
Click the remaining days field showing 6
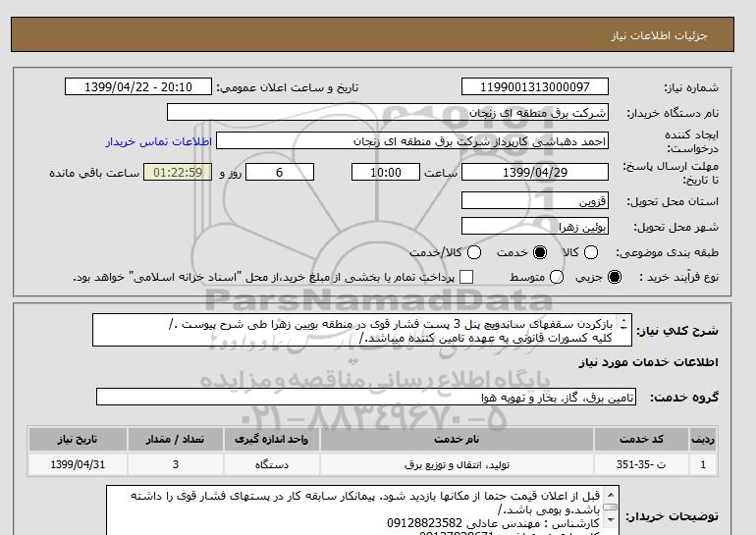point(280,172)
